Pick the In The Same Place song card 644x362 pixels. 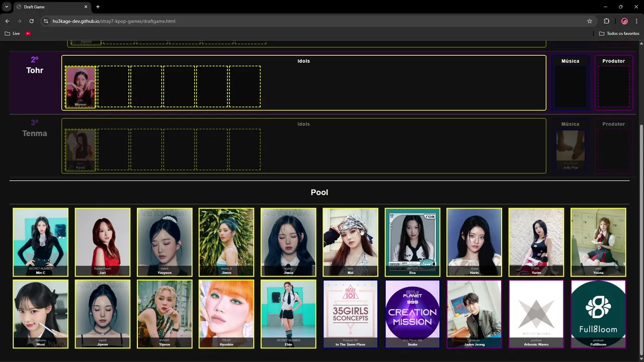click(350, 314)
